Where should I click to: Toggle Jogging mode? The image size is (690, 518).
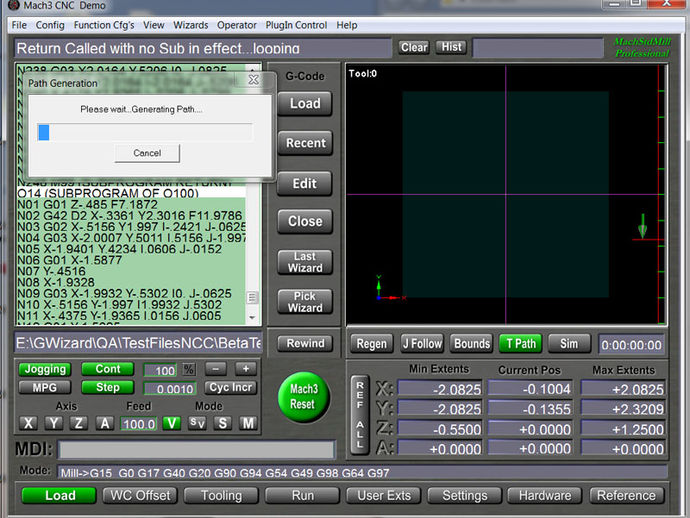[45, 369]
